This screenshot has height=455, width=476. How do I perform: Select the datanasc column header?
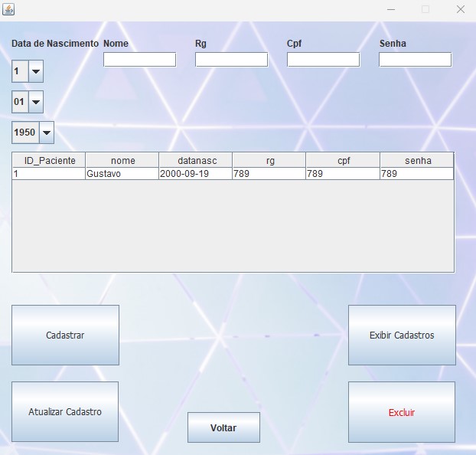point(195,160)
